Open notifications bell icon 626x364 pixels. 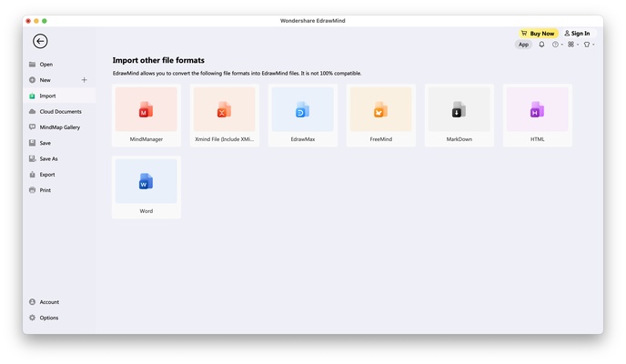(x=541, y=45)
